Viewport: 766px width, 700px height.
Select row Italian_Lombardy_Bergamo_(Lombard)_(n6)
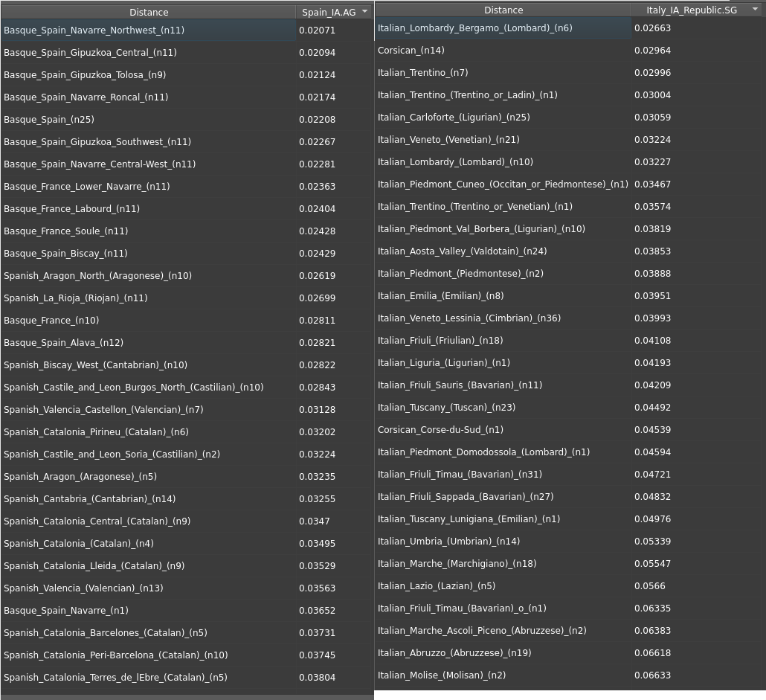(x=569, y=28)
